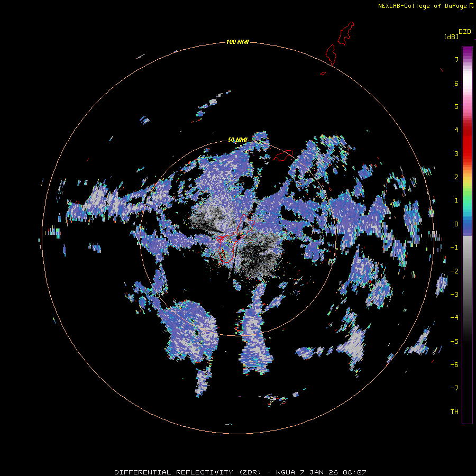Click the DZD color scale title

pyautogui.click(x=465, y=32)
